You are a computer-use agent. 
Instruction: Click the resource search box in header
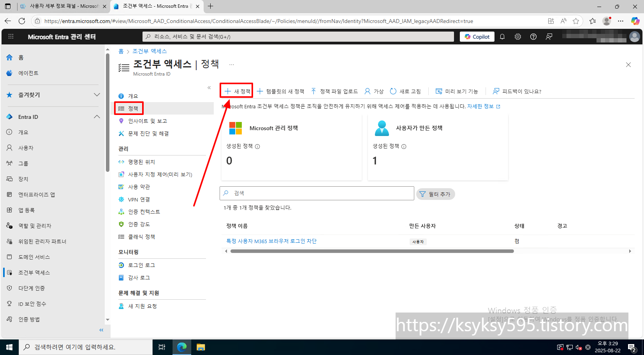point(298,37)
